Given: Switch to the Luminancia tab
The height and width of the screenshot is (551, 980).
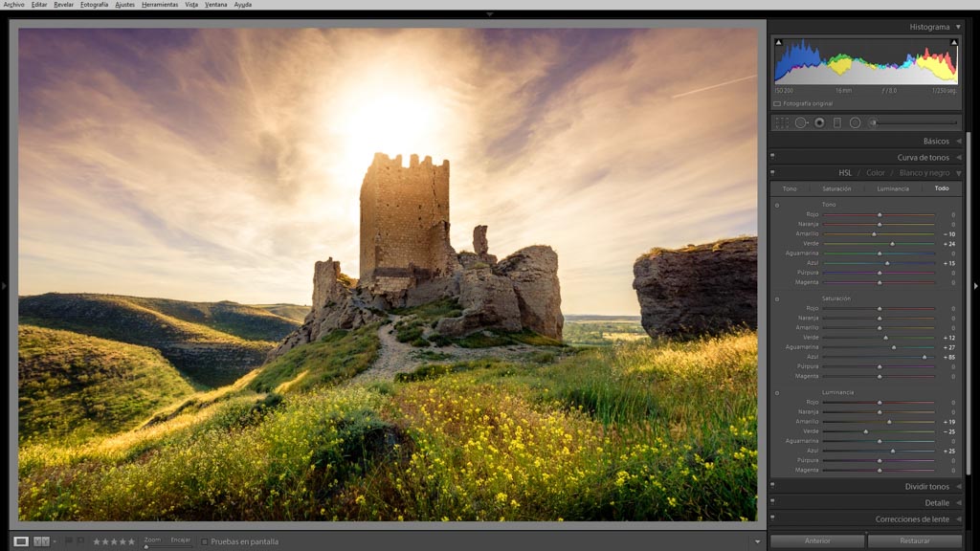Looking at the screenshot, I should click(893, 188).
